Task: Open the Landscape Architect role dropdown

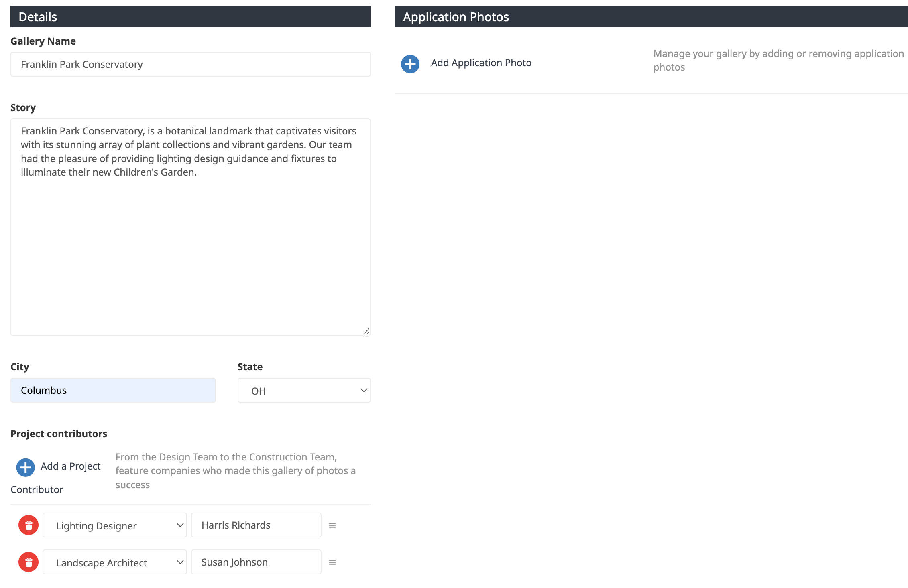Action: click(x=115, y=562)
